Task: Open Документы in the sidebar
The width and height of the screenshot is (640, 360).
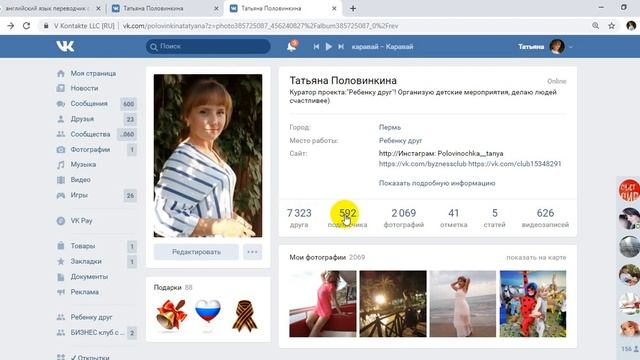Action: click(89, 277)
